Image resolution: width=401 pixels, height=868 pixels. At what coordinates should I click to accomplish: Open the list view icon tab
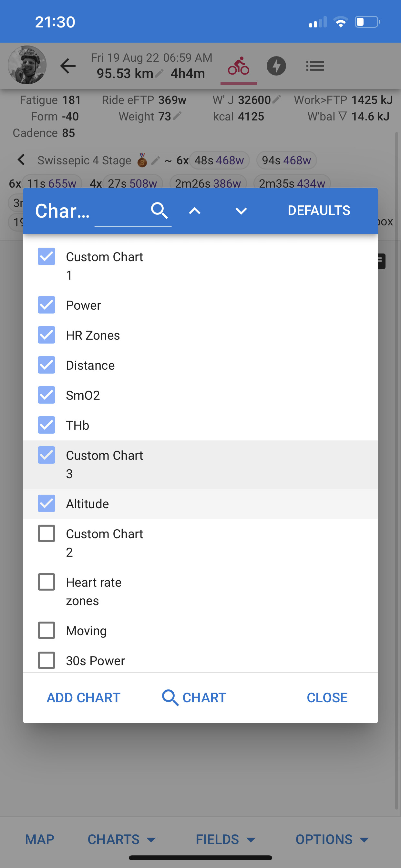[x=315, y=66]
